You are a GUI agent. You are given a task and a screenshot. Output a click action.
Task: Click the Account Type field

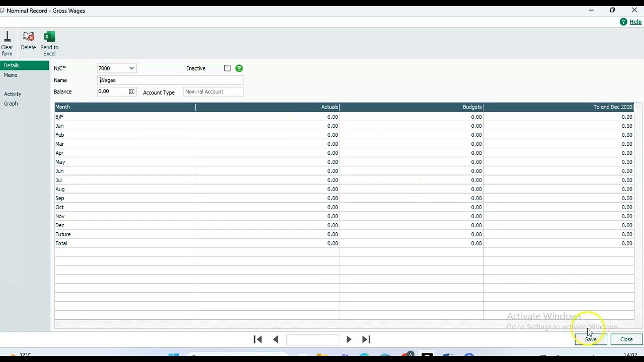pos(213,92)
